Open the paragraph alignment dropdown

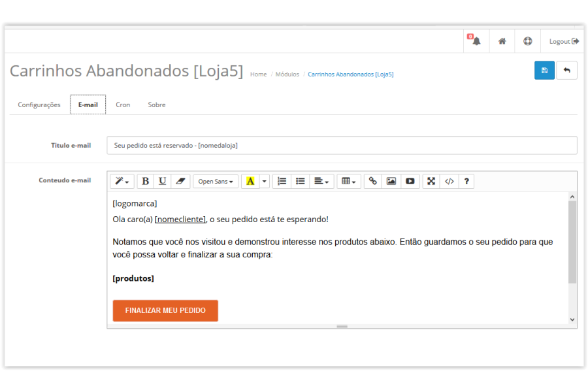321,181
